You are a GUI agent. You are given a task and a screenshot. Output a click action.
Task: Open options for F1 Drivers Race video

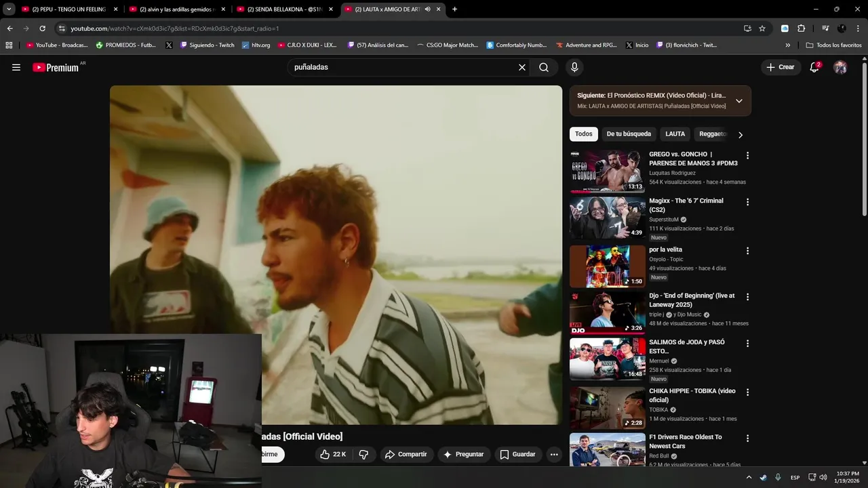(x=747, y=439)
